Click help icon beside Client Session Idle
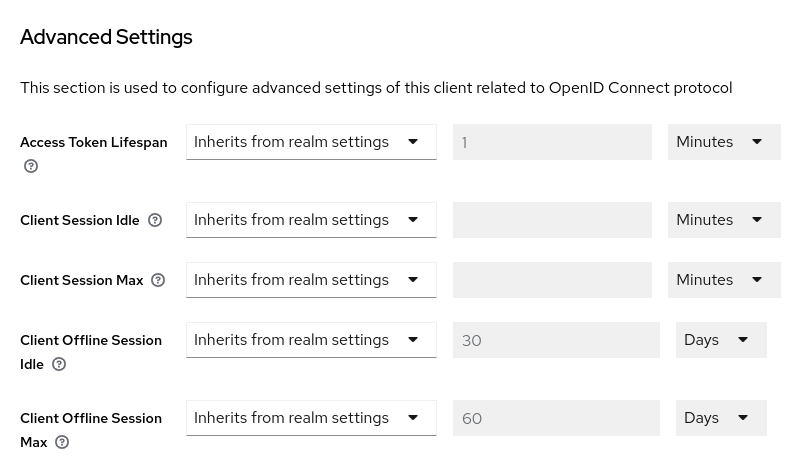The height and width of the screenshot is (472, 801). point(155,220)
